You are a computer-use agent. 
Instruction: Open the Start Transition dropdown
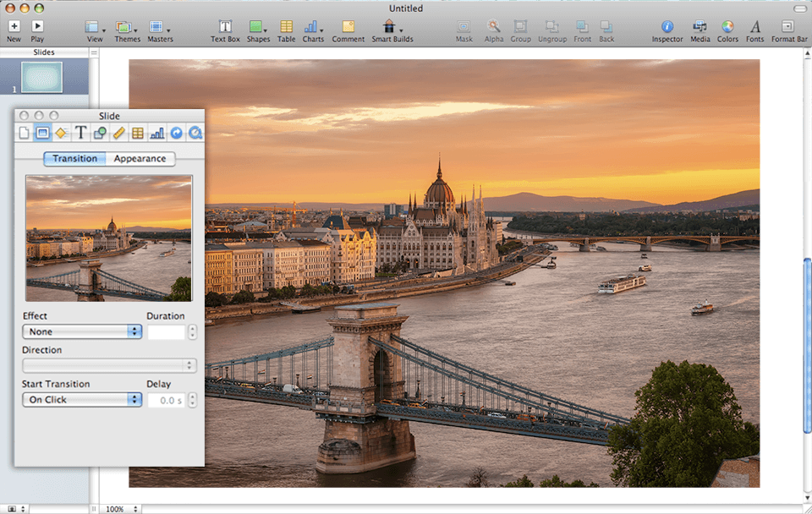click(81, 399)
